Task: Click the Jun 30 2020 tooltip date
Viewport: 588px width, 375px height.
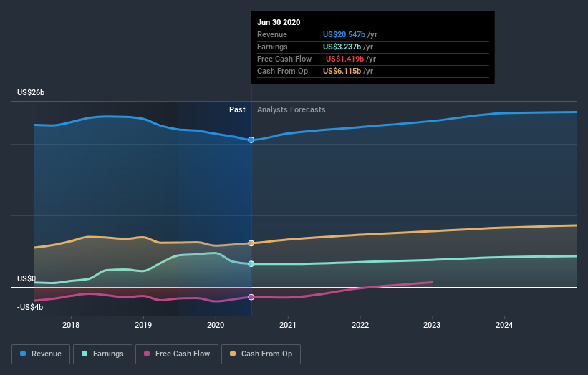Action: pyautogui.click(x=279, y=22)
